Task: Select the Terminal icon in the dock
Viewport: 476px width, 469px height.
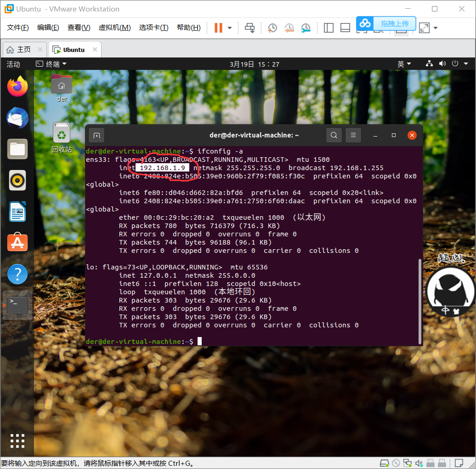Action: click(17, 305)
